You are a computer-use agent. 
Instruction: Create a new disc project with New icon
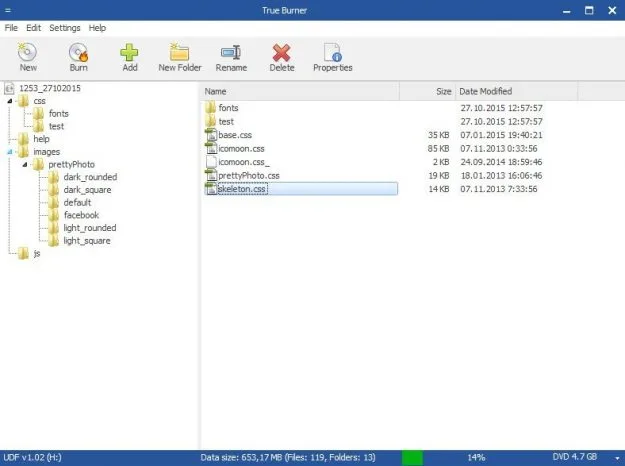(x=28, y=57)
